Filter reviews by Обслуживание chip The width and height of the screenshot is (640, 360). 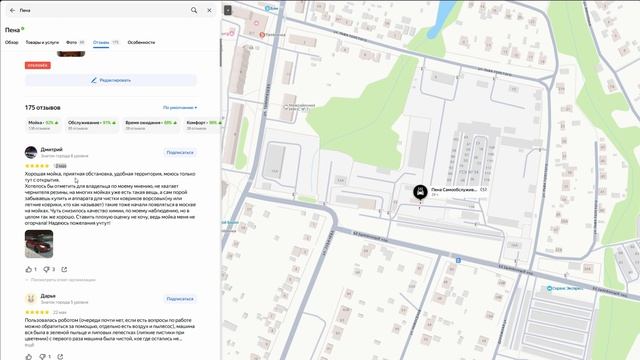coord(92,125)
